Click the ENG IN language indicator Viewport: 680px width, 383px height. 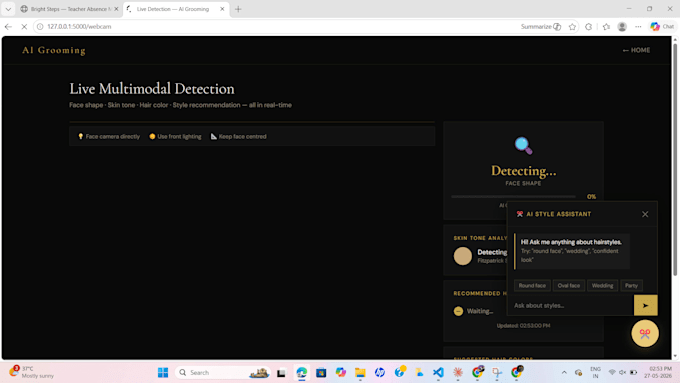pyautogui.click(x=595, y=372)
